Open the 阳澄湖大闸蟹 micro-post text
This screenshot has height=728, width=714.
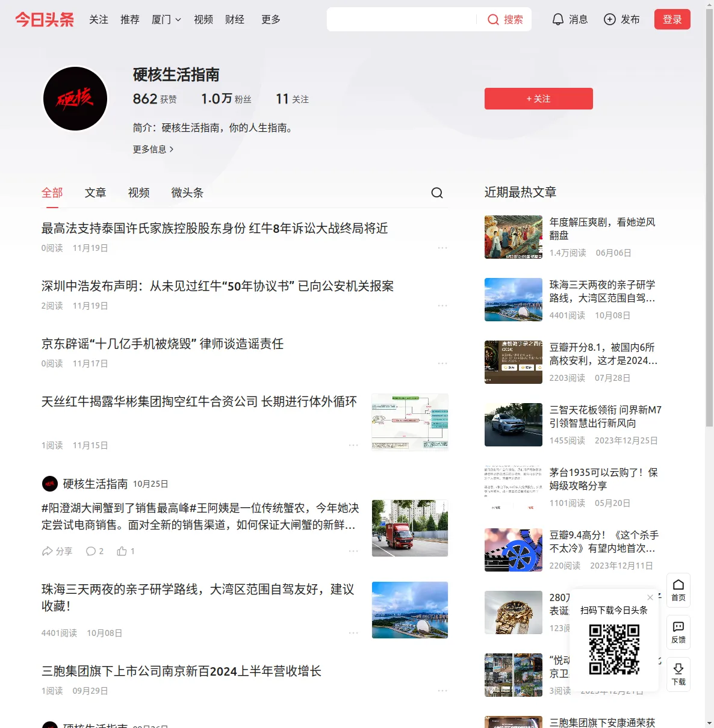[x=200, y=516]
